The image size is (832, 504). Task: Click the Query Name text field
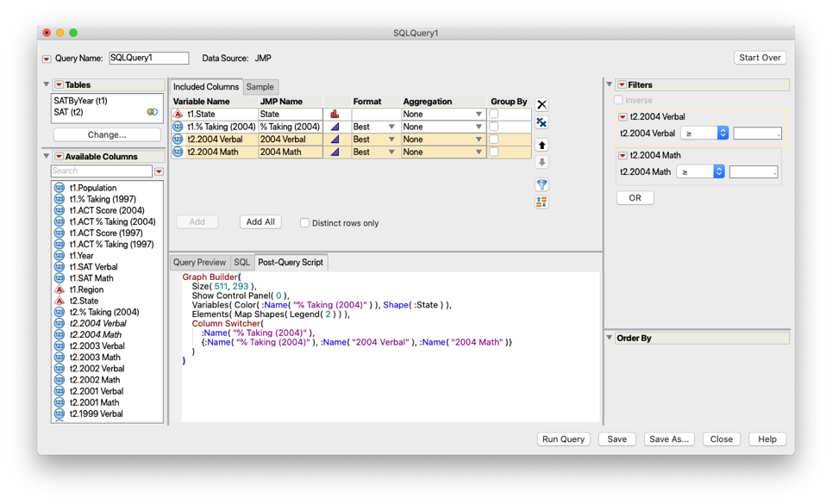click(x=149, y=59)
